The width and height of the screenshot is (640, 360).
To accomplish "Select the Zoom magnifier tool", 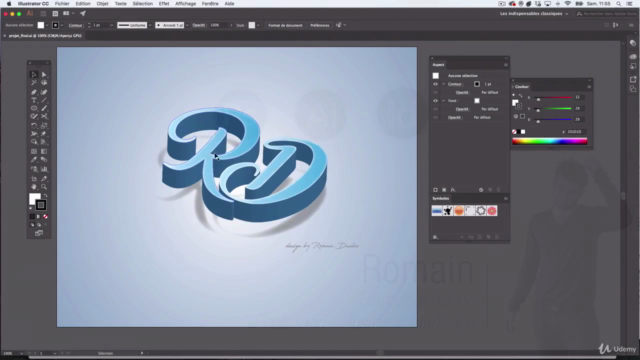I will 44,187.
